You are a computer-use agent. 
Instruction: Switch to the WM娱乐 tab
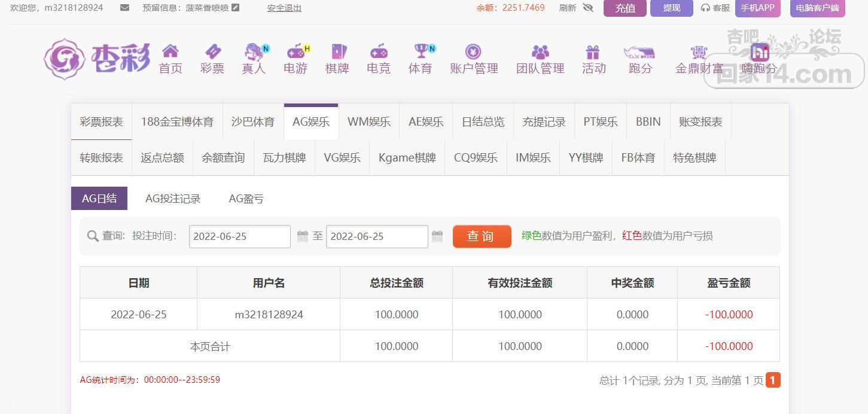(368, 122)
